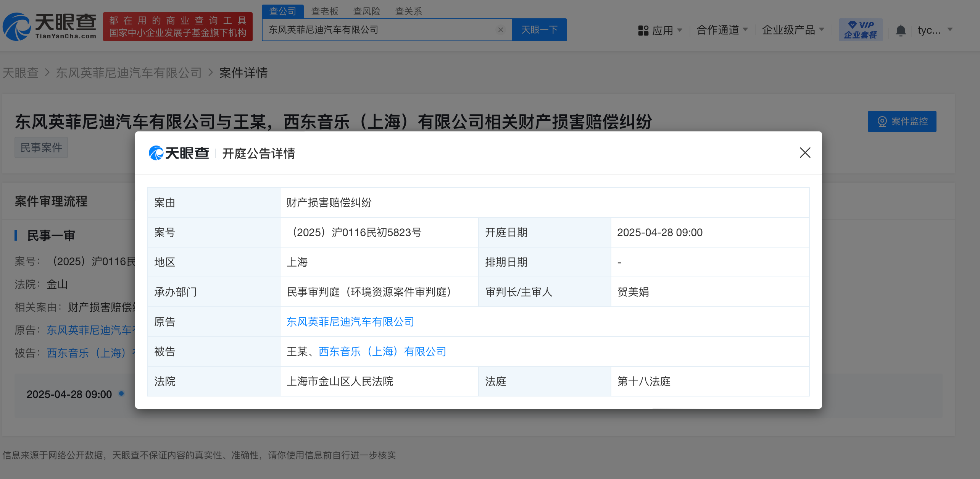Select the 承办部门 label cell

(214, 292)
